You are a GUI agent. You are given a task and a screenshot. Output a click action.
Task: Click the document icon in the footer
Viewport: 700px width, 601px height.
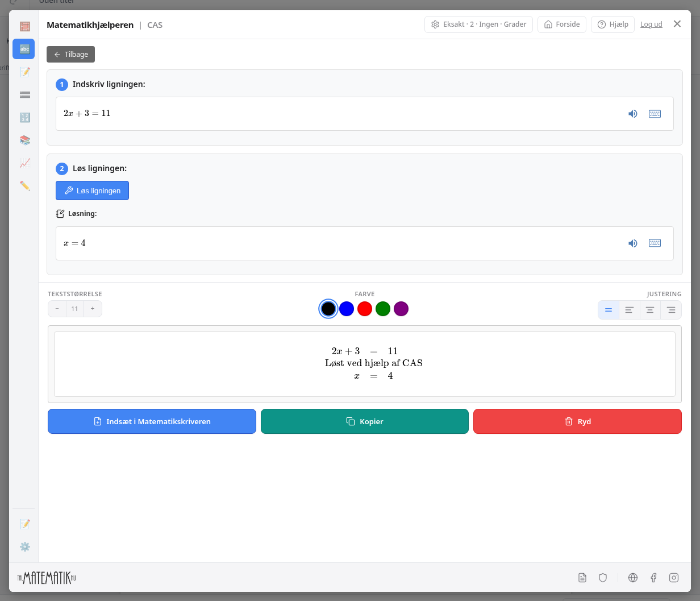click(582, 578)
